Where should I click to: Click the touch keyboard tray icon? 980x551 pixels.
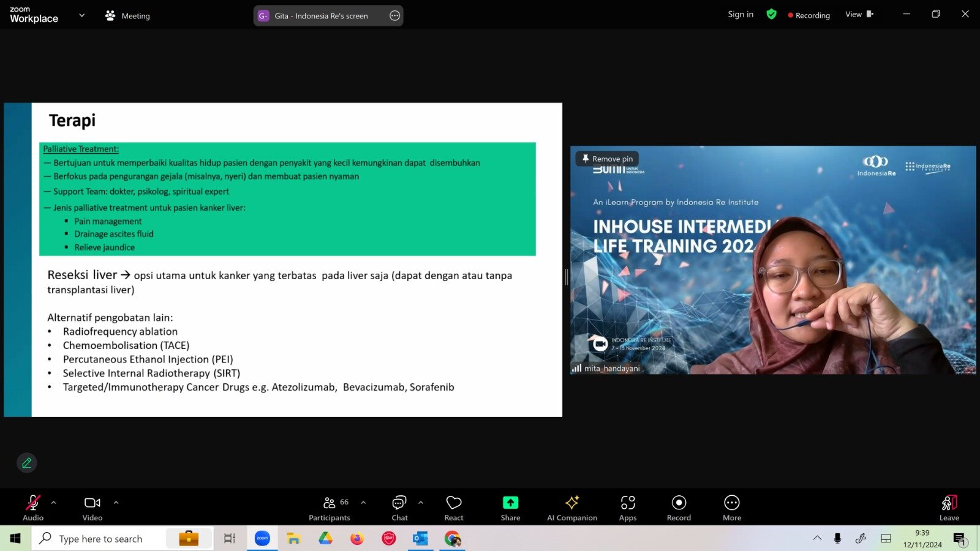886,539
